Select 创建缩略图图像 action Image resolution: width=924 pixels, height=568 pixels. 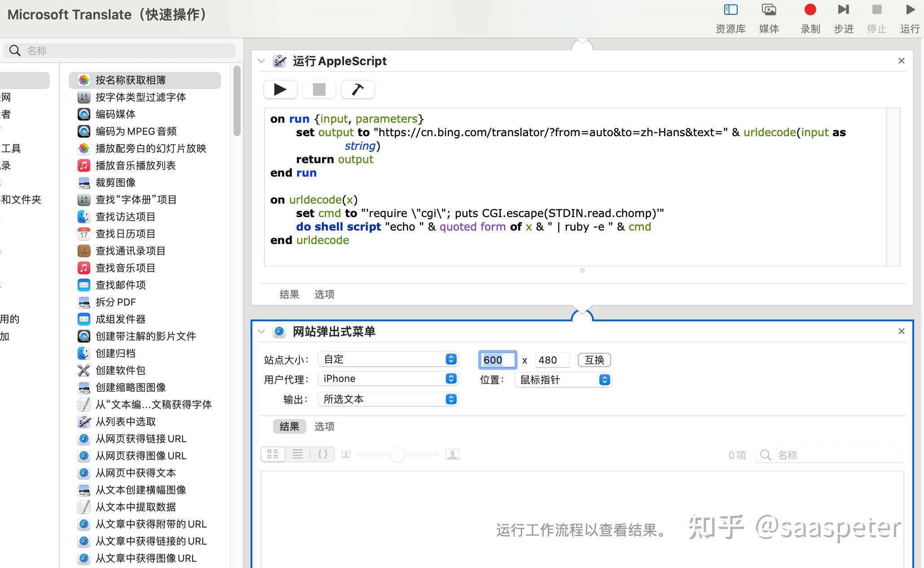[145, 387]
